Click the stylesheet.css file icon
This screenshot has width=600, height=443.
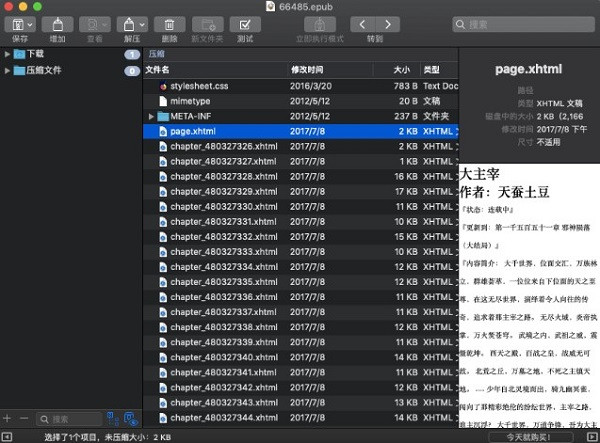[x=163, y=86]
